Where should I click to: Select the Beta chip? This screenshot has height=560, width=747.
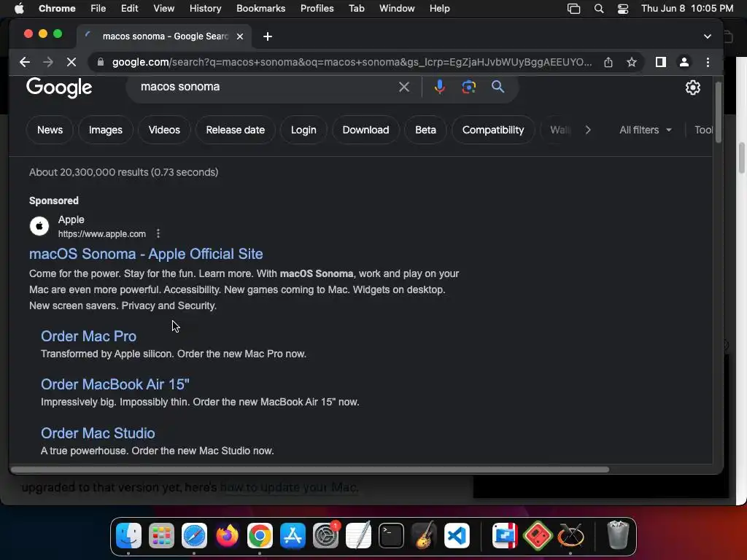point(425,130)
